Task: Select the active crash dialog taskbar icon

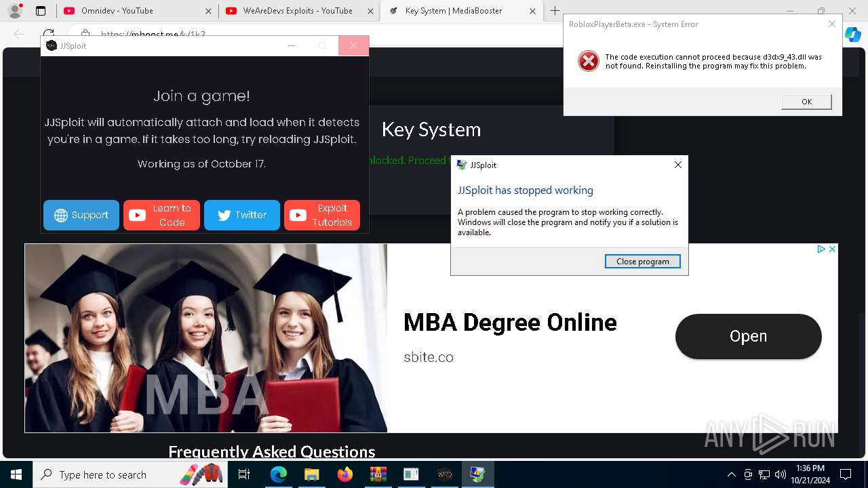Action: pyautogui.click(x=477, y=474)
